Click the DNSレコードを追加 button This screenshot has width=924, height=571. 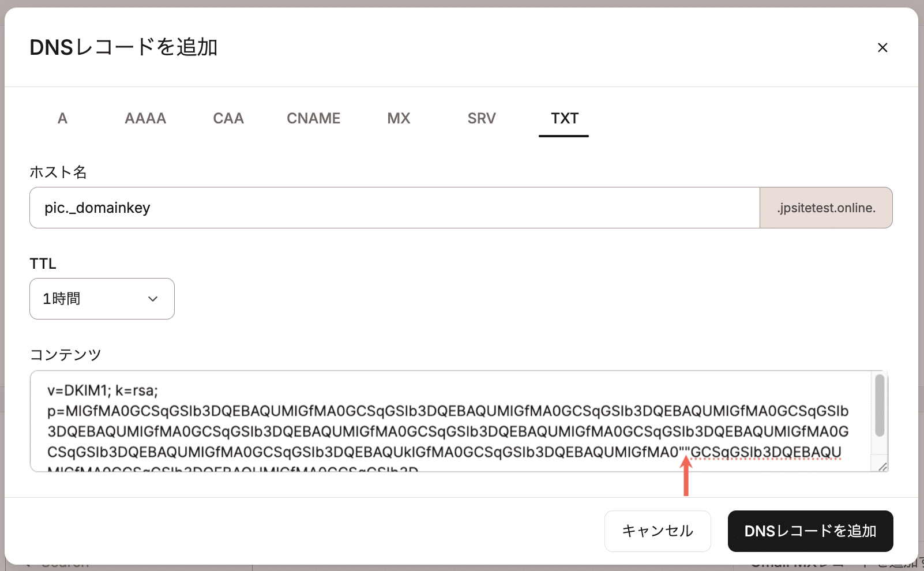810,531
